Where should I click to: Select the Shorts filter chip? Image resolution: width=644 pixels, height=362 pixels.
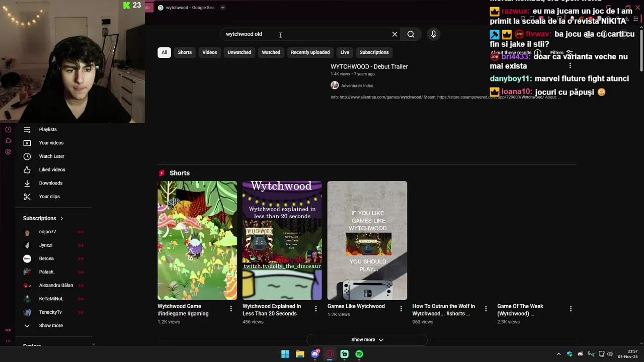(x=185, y=52)
